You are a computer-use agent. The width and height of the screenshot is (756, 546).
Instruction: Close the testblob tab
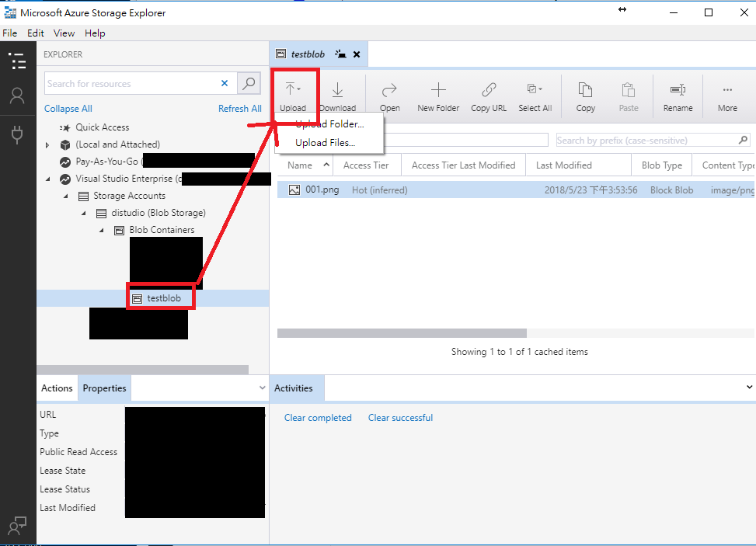tap(357, 54)
